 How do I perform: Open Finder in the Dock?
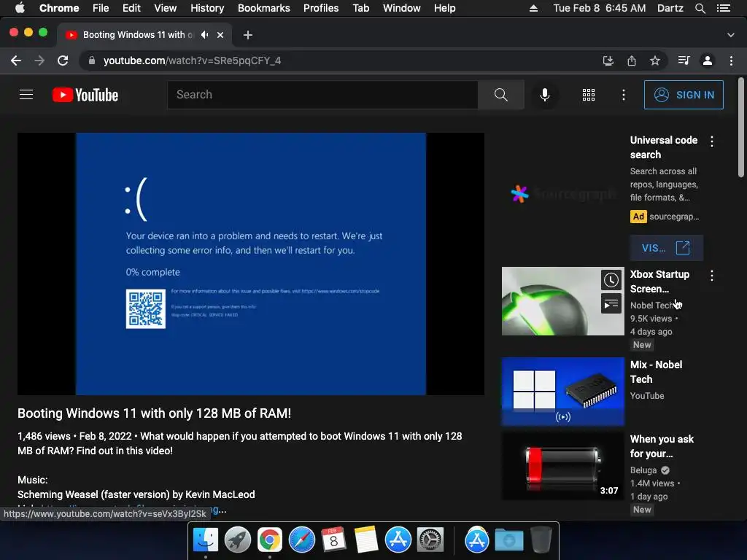[205, 540]
